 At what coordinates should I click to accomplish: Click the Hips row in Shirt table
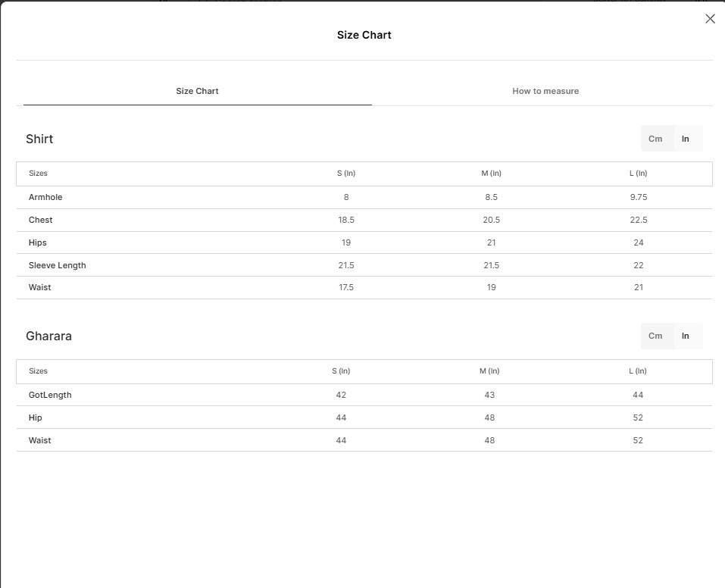coord(364,242)
